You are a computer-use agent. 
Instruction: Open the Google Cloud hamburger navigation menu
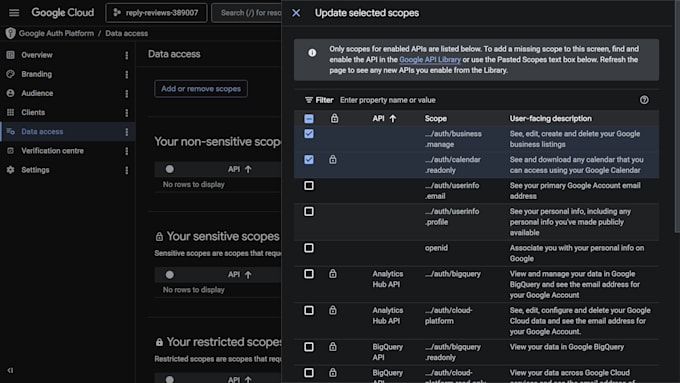pos(14,13)
